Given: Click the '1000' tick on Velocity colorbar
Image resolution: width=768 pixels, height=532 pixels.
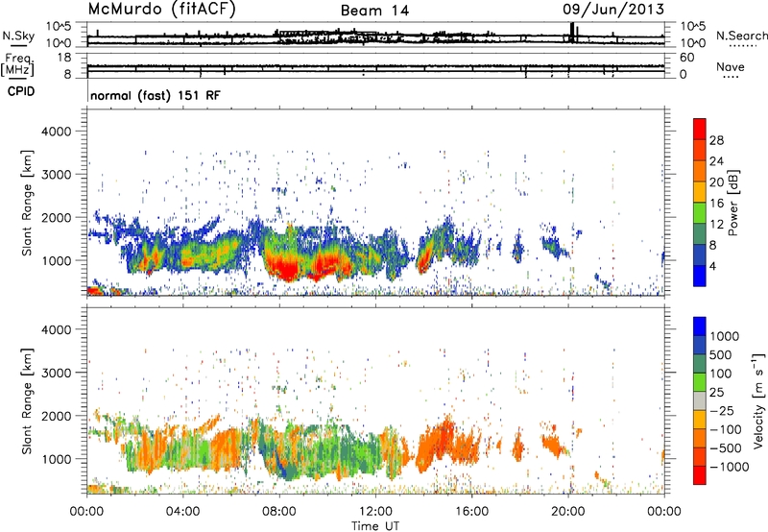Looking at the screenshot, I should (x=725, y=336).
